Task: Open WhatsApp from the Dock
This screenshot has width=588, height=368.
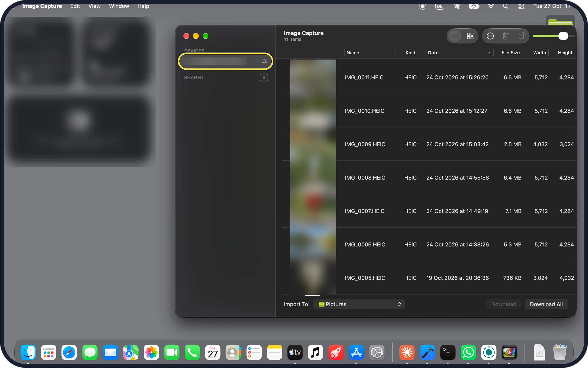Action: (x=468, y=352)
